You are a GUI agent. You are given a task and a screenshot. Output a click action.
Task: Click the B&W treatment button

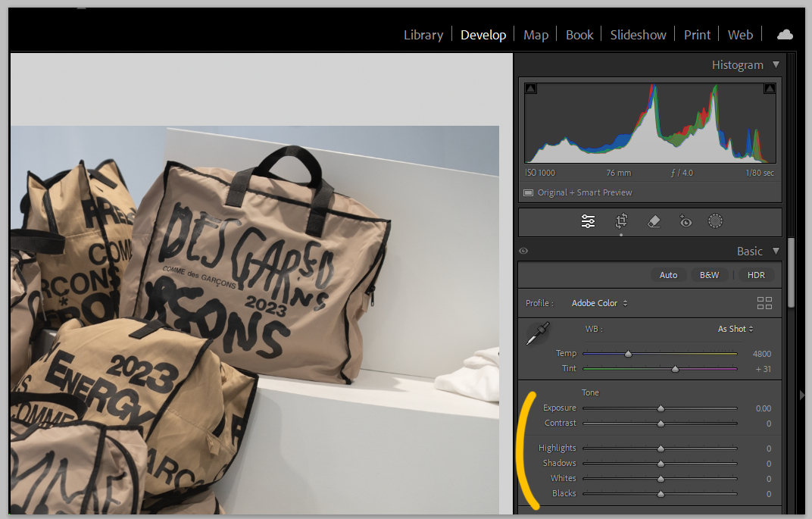coord(709,275)
